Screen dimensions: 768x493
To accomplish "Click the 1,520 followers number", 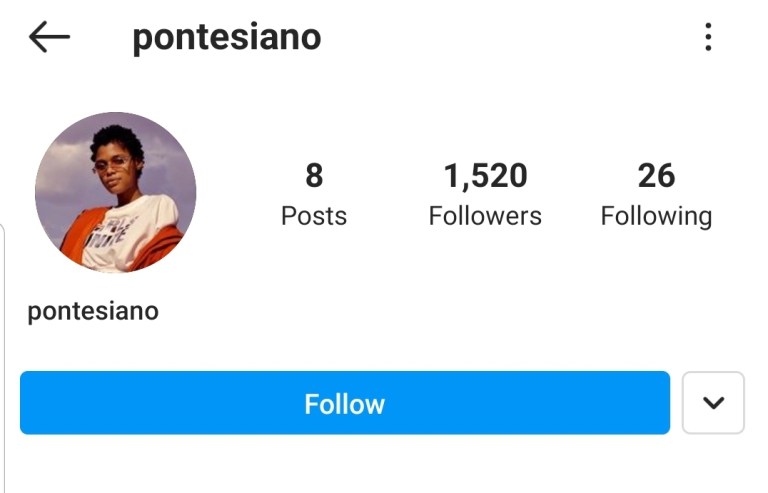I will 485,176.
